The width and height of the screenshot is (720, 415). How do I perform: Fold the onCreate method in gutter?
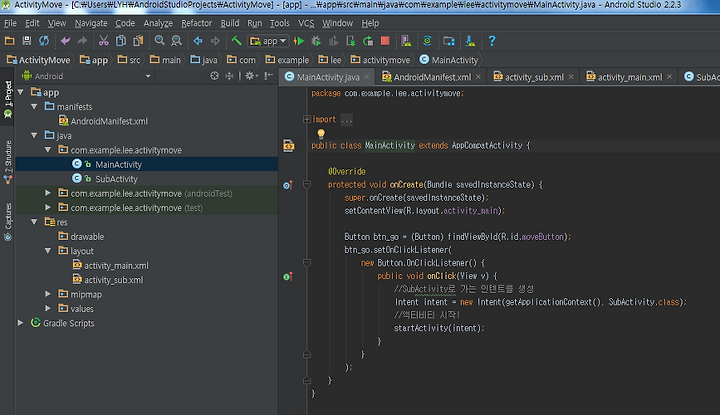pos(307,185)
